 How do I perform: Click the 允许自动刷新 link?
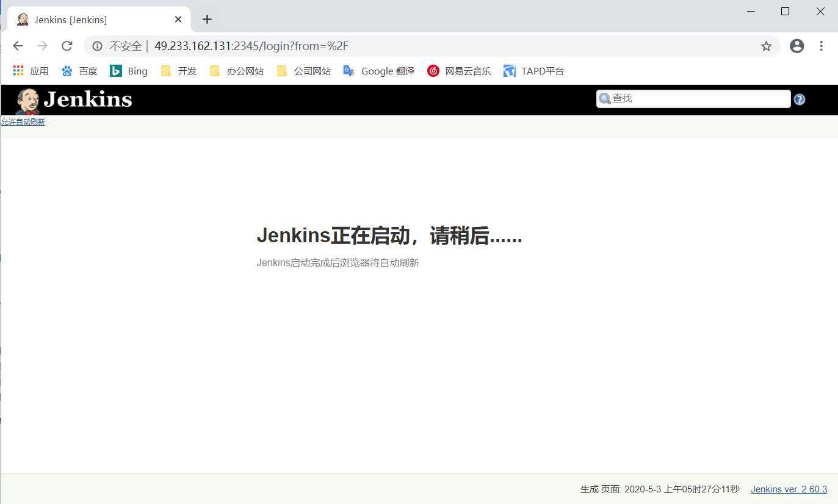[x=23, y=122]
